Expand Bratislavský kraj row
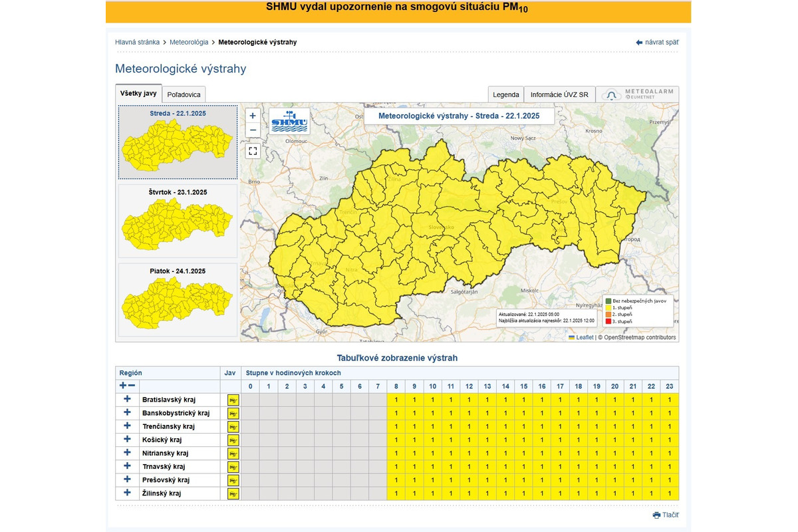Screen dimensions: 798x532 [127, 400]
